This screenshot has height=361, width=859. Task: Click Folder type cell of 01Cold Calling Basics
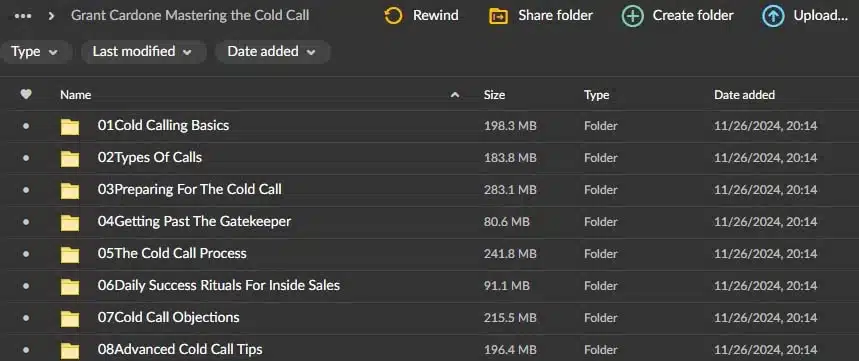tap(600, 126)
